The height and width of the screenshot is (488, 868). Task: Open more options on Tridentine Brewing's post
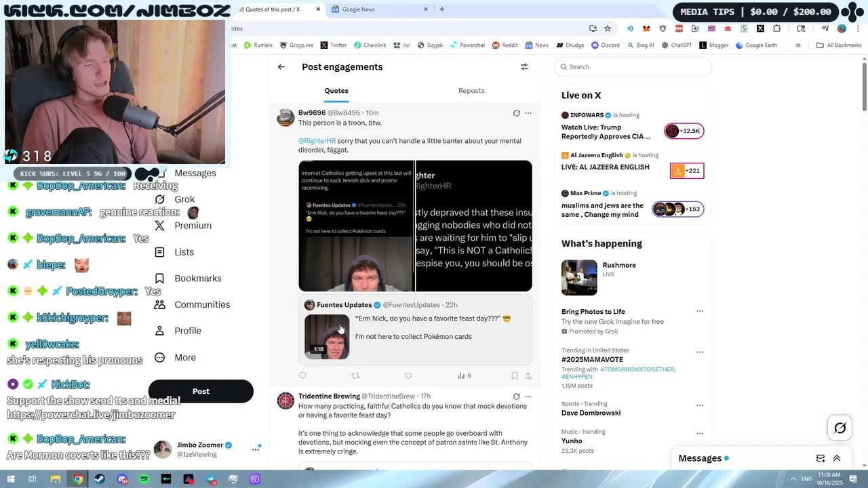pyautogui.click(x=528, y=396)
